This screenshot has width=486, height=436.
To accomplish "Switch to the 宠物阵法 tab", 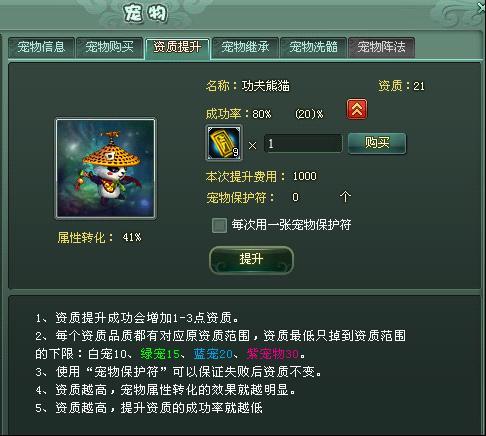I will [x=381, y=48].
